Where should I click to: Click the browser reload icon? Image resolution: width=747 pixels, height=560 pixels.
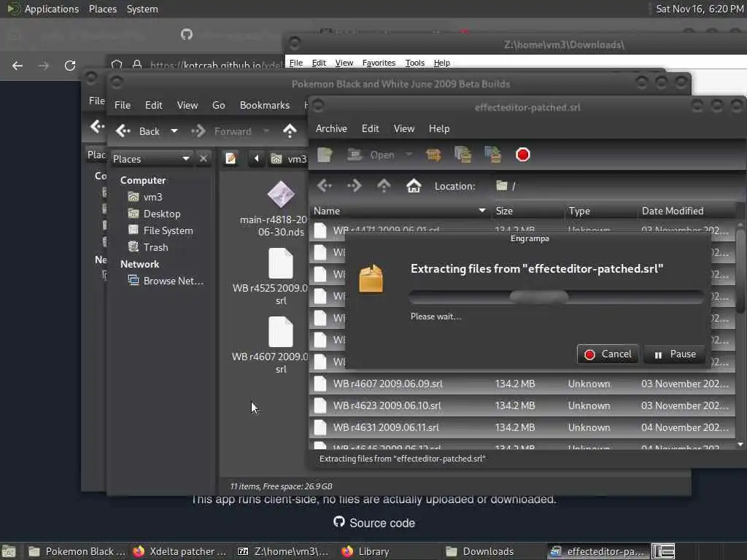pyautogui.click(x=70, y=65)
